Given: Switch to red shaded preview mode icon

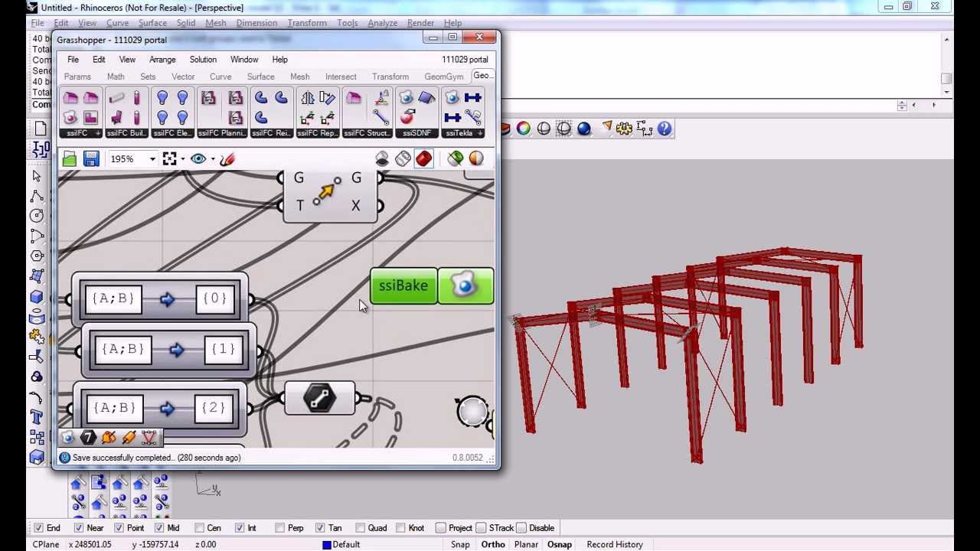Looking at the screenshot, I should click(x=424, y=158).
